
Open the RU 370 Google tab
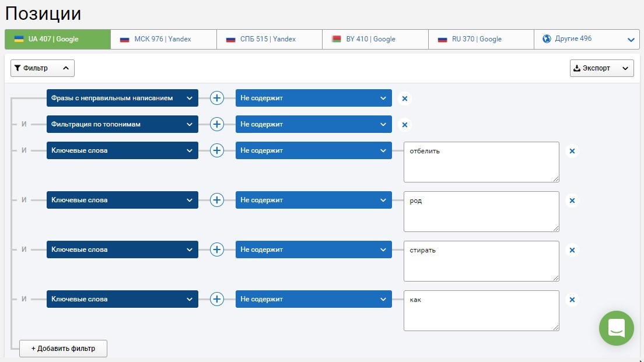[x=481, y=39]
